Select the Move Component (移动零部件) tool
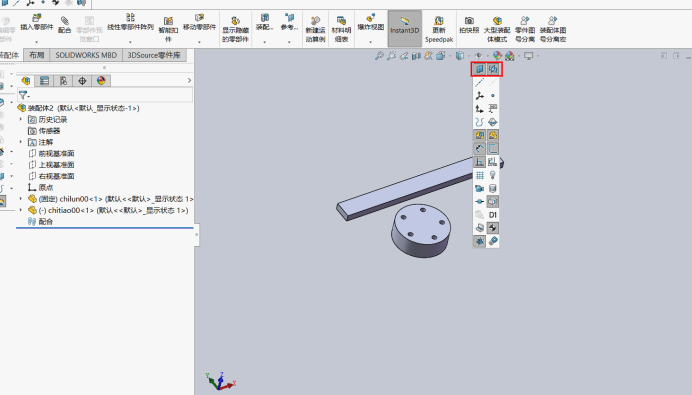Image resolution: width=692 pixels, height=395 pixels. [199, 23]
